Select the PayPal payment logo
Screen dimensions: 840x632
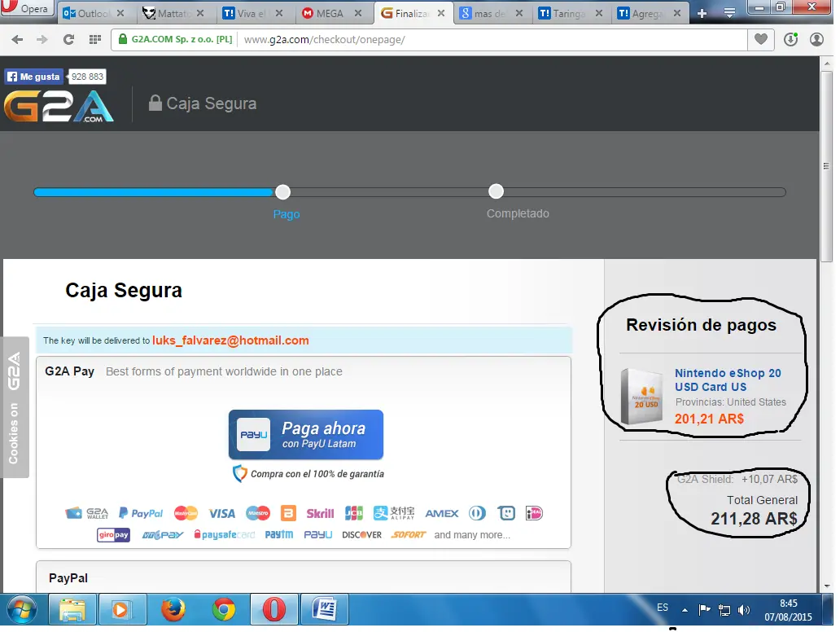point(141,514)
